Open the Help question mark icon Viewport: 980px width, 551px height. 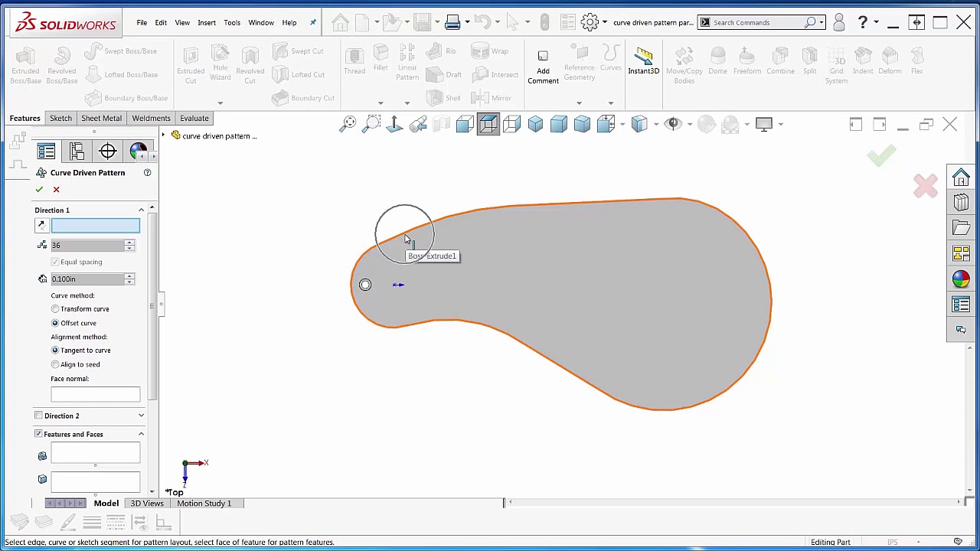pyautogui.click(x=862, y=22)
